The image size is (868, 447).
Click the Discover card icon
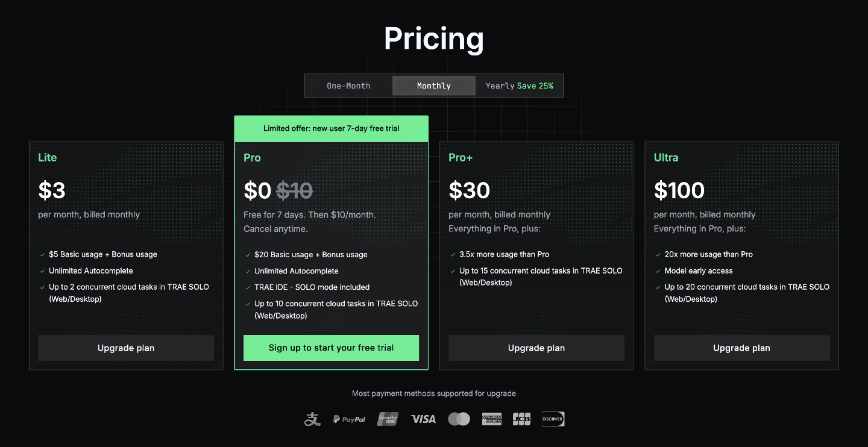pyautogui.click(x=553, y=419)
